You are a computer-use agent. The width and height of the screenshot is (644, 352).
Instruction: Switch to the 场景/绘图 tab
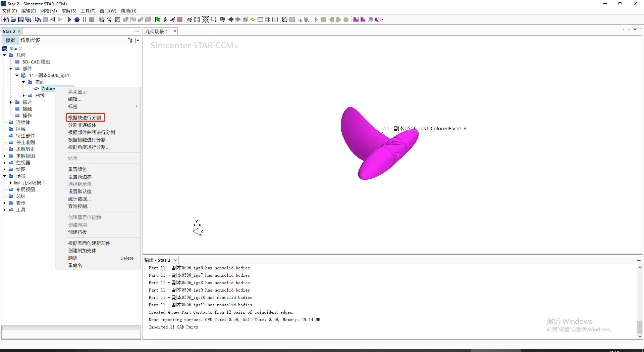point(31,40)
